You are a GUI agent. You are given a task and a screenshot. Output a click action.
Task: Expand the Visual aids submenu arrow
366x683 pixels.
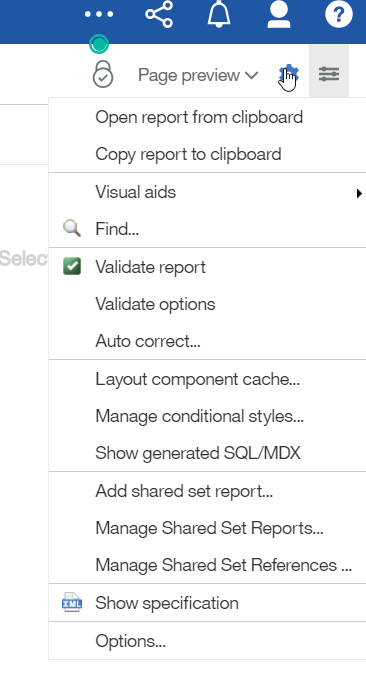pos(359,193)
